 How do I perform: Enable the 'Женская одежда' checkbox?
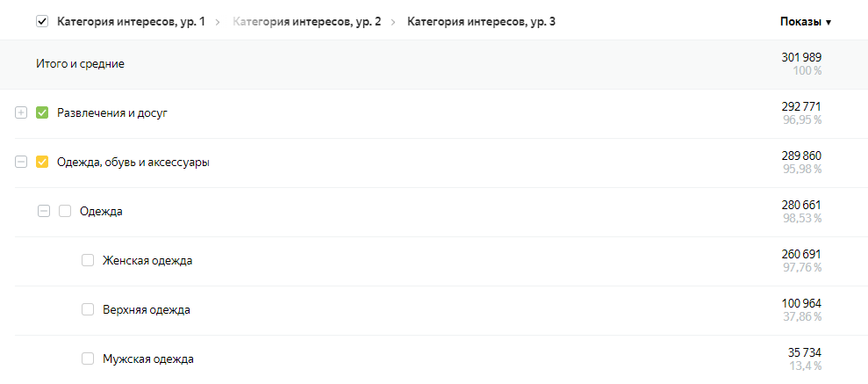click(88, 261)
